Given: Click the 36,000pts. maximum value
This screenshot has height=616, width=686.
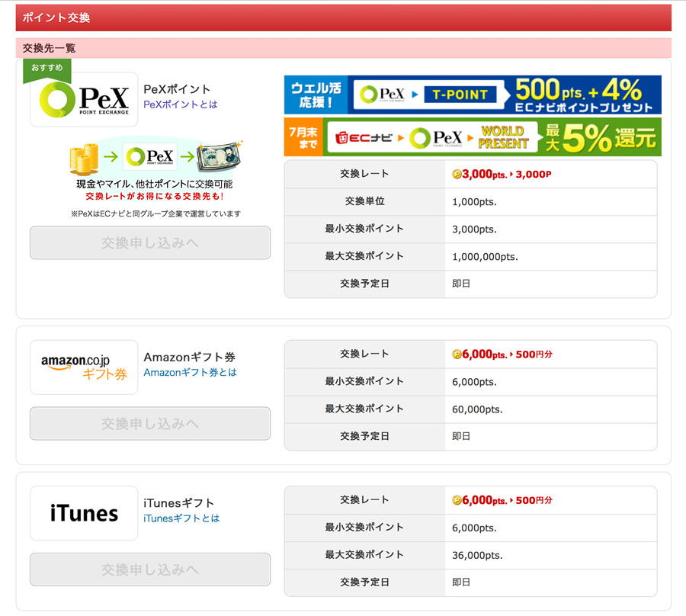Looking at the screenshot, I should [x=477, y=556].
